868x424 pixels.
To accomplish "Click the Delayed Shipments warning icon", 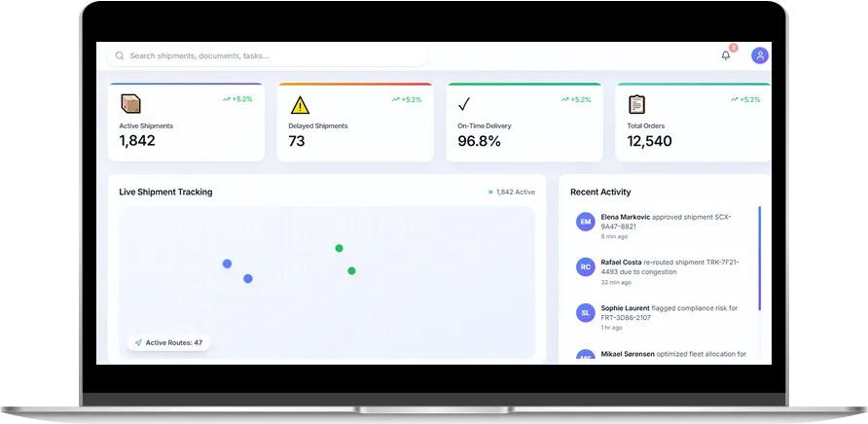I will [300, 105].
